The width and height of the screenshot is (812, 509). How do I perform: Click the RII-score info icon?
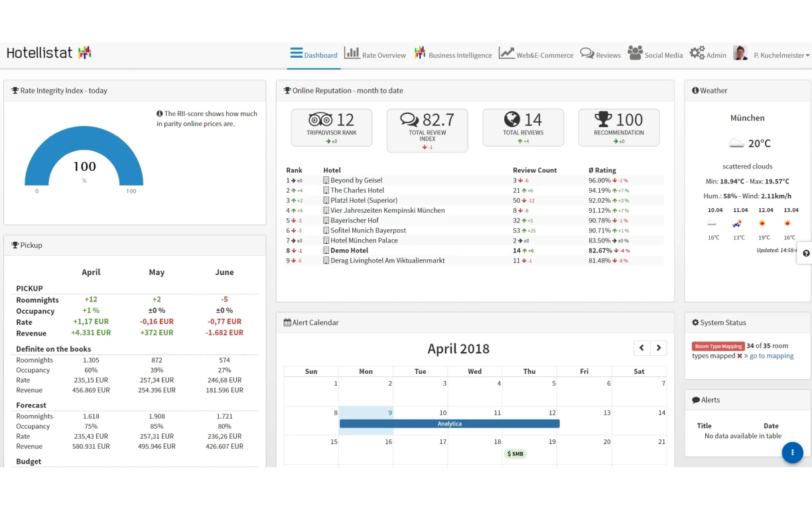[x=160, y=114]
